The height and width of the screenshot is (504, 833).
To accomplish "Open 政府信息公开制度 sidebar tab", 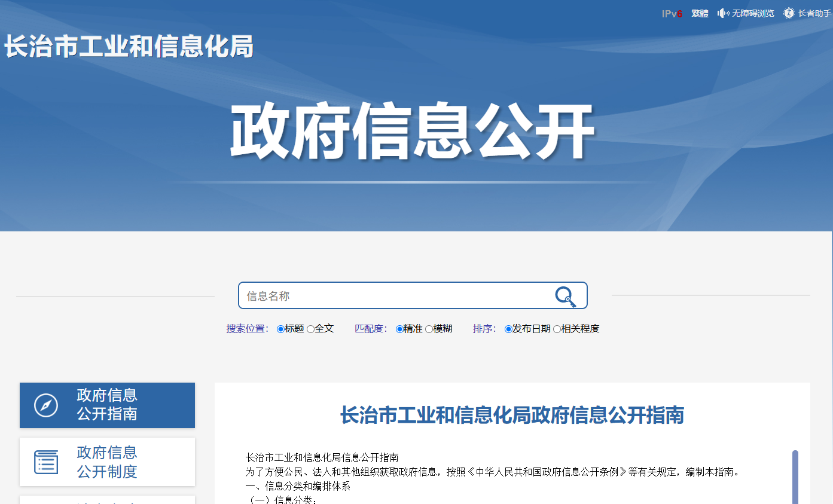I will click(x=107, y=462).
